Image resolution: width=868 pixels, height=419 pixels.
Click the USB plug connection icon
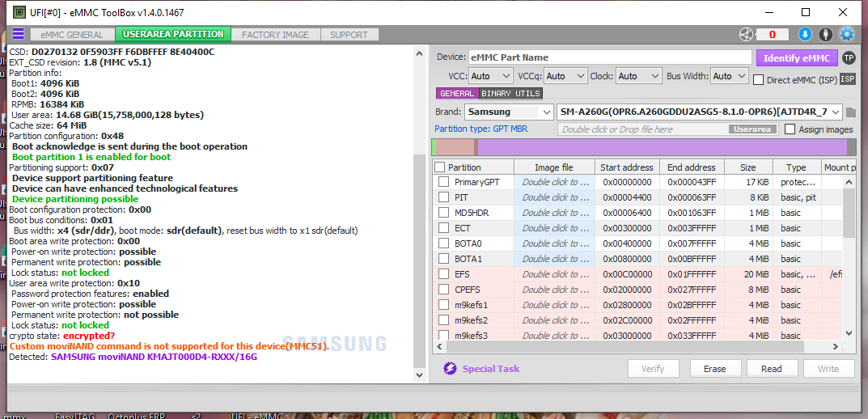click(826, 34)
